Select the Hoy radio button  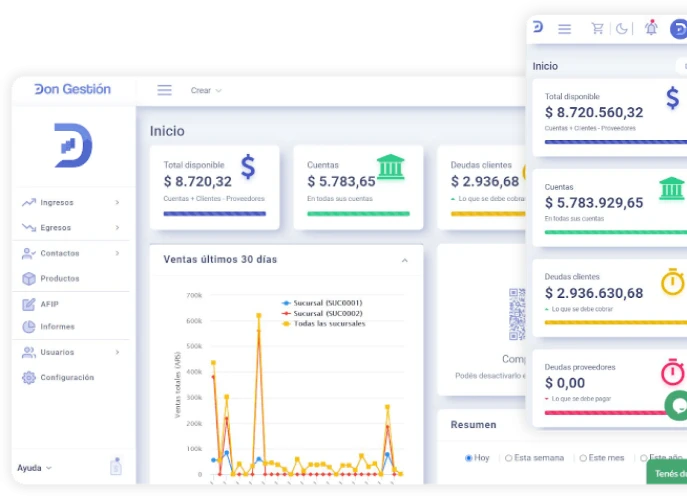(469, 458)
